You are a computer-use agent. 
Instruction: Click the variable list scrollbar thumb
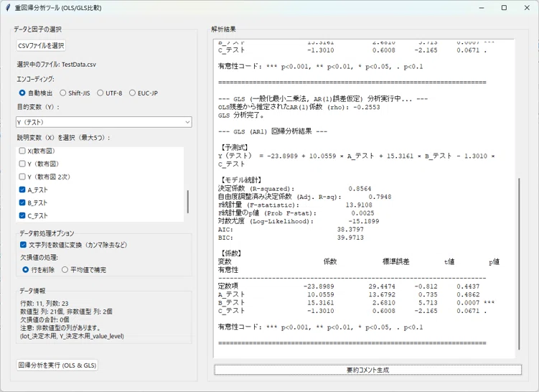[x=188, y=202]
